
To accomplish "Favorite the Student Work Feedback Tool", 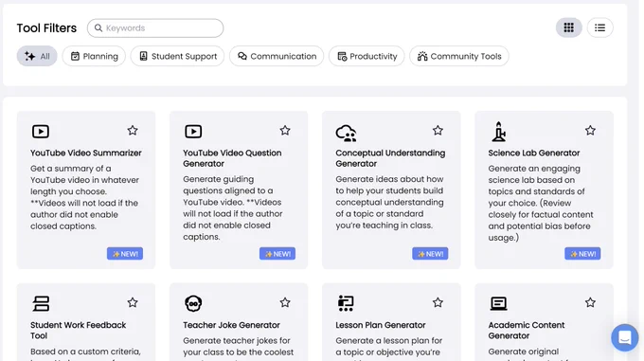I will pyautogui.click(x=133, y=302).
